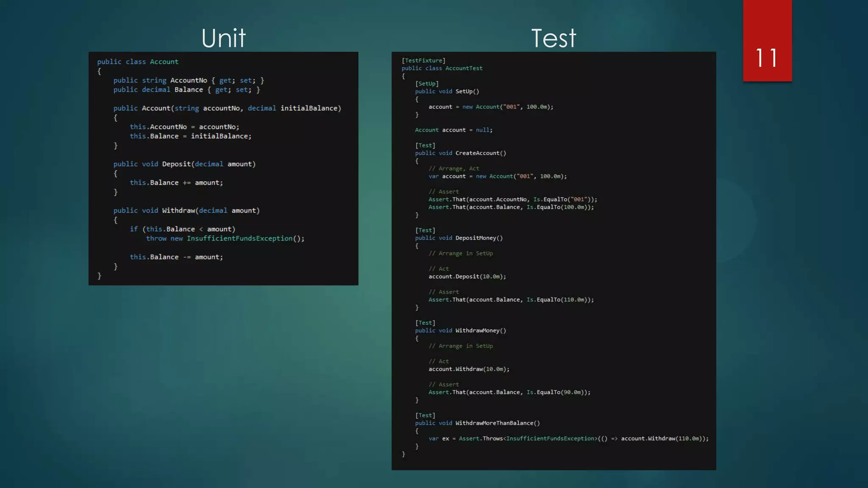
Task: Click the Withdraw method signature in Account
Action: (186, 211)
